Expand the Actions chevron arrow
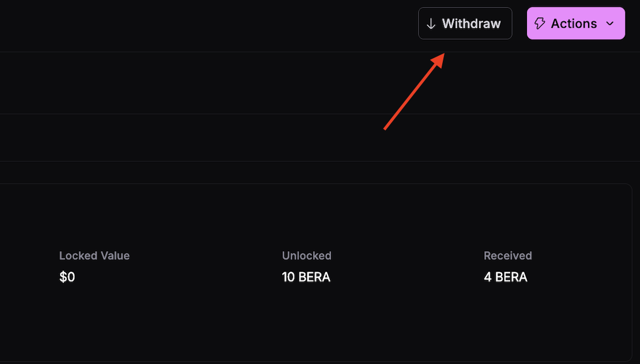The width and height of the screenshot is (640, 364). click(x=610, y=24)
